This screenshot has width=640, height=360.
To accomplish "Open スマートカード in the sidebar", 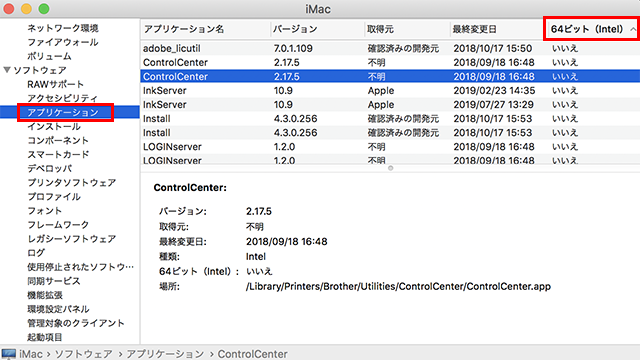I will (58, 154).
